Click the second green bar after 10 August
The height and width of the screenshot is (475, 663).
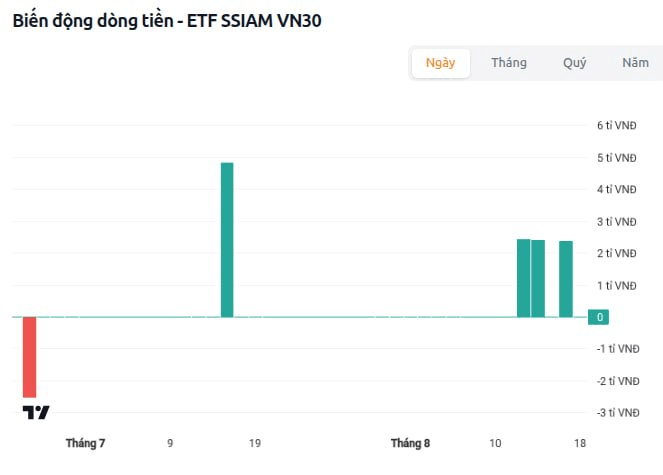click(538, 279)
